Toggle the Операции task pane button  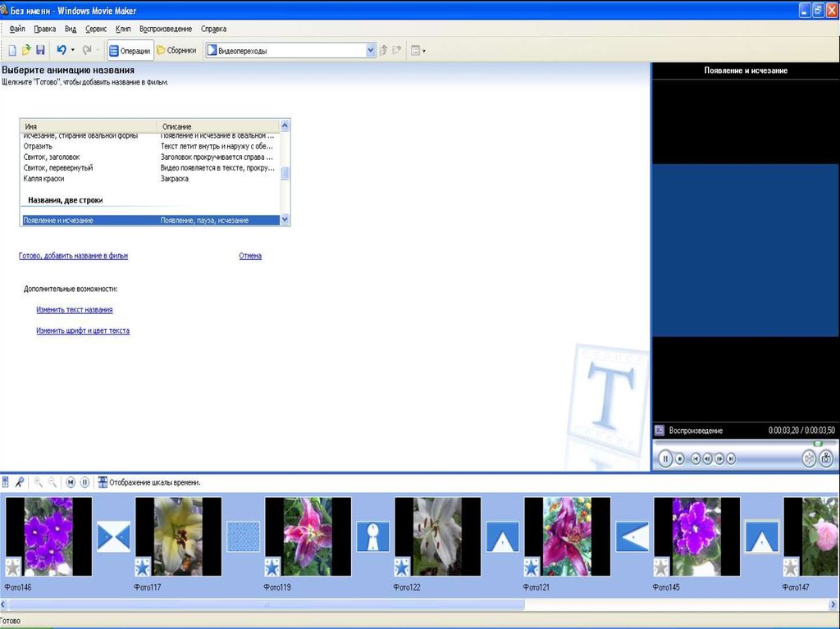point(130,51)
